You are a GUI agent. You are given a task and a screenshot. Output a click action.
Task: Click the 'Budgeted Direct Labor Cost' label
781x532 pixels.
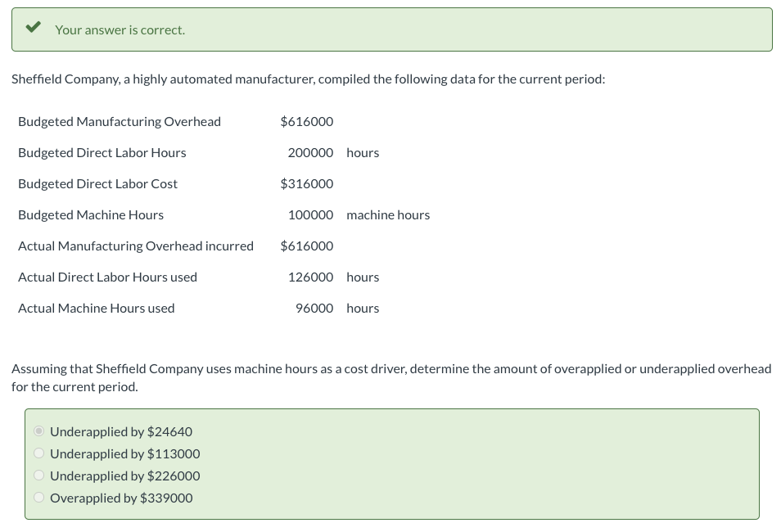[97, 184]
